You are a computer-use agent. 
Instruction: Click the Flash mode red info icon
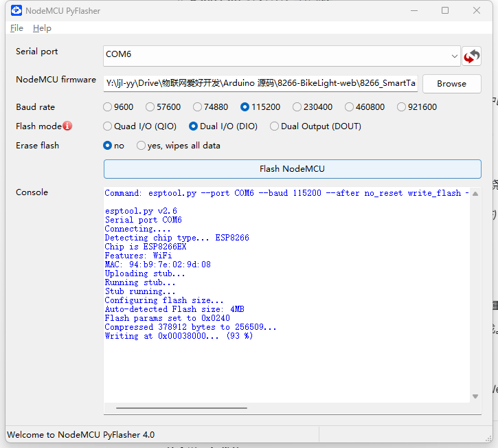[67, 126]
